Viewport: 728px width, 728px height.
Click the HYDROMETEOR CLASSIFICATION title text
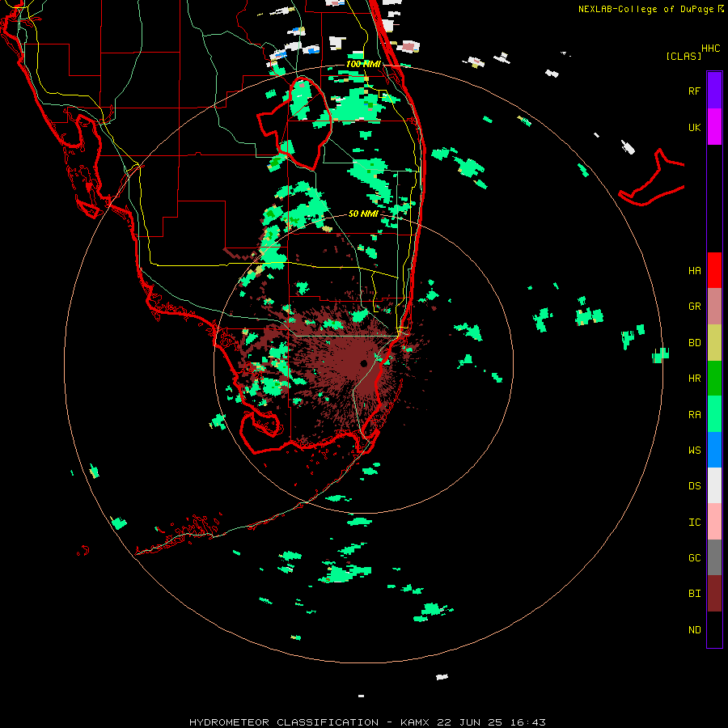click(x=284, y=722)
